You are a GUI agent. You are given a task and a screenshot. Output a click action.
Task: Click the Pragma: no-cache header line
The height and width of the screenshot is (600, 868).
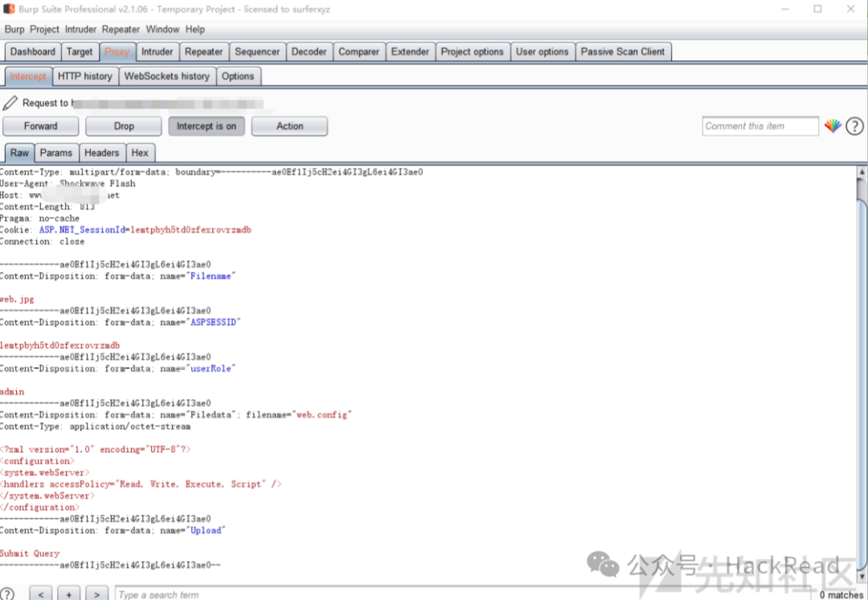pos(40,218)
